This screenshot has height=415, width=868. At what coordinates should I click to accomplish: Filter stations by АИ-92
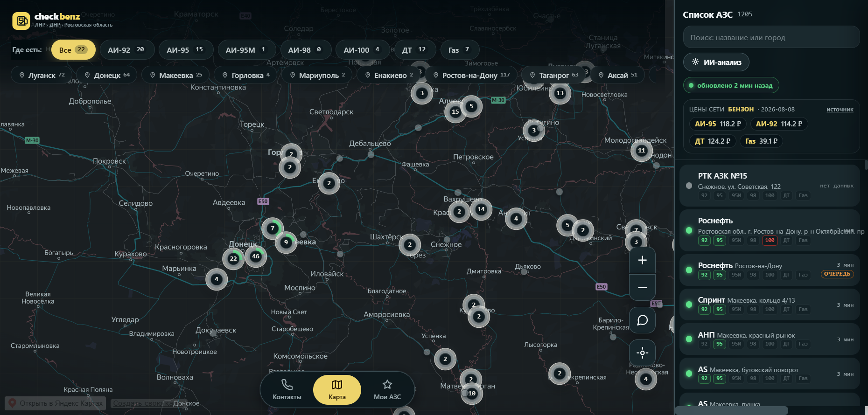click(x=127, y=50)
